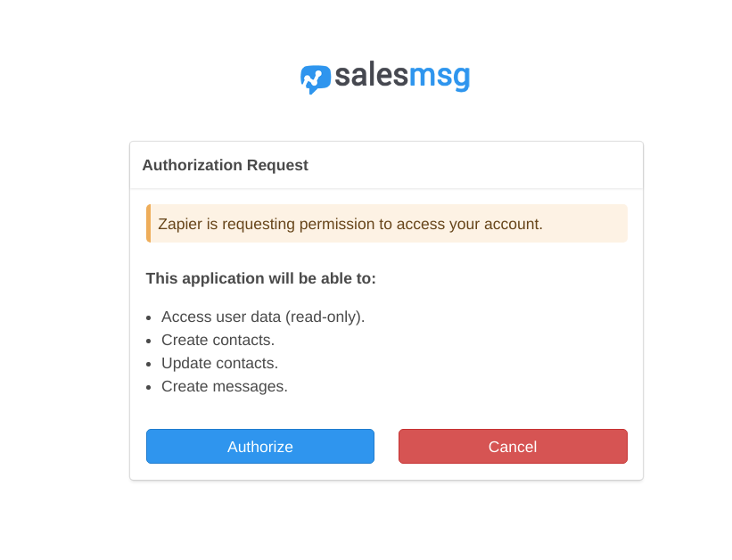This screenshot has width=732, height=560.
Task: Click the bullet before "Create contacts"
Action: pos(149,341)
